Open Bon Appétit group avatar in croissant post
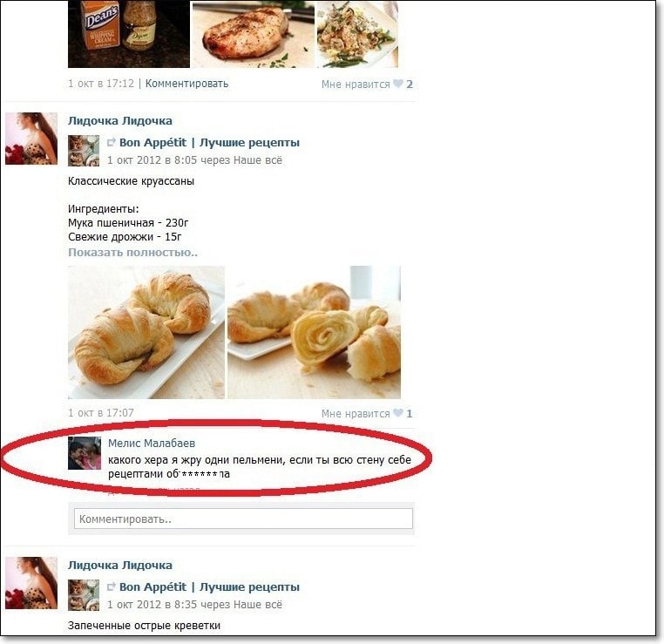This screenshot has height=644, width=664. click(84, 151)
